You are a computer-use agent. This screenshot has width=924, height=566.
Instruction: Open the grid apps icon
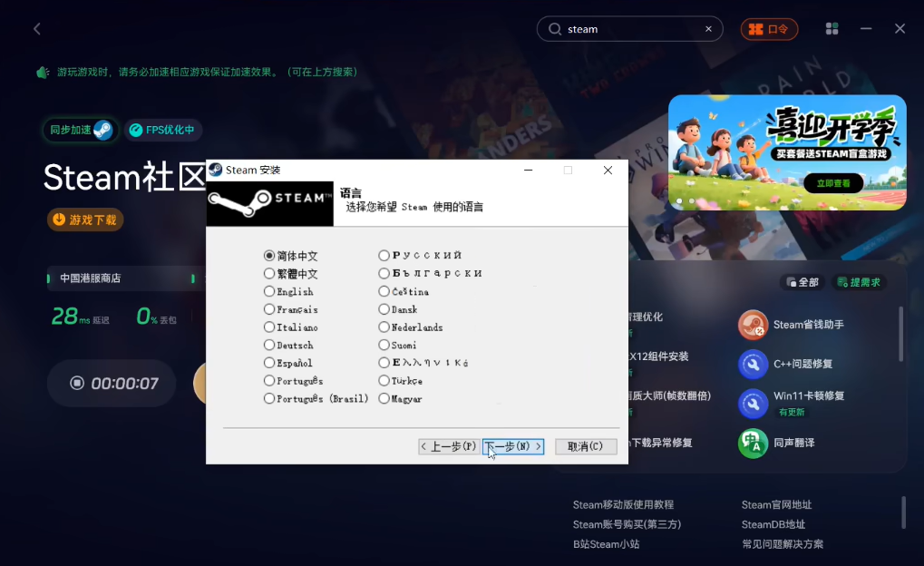[832, 29]
